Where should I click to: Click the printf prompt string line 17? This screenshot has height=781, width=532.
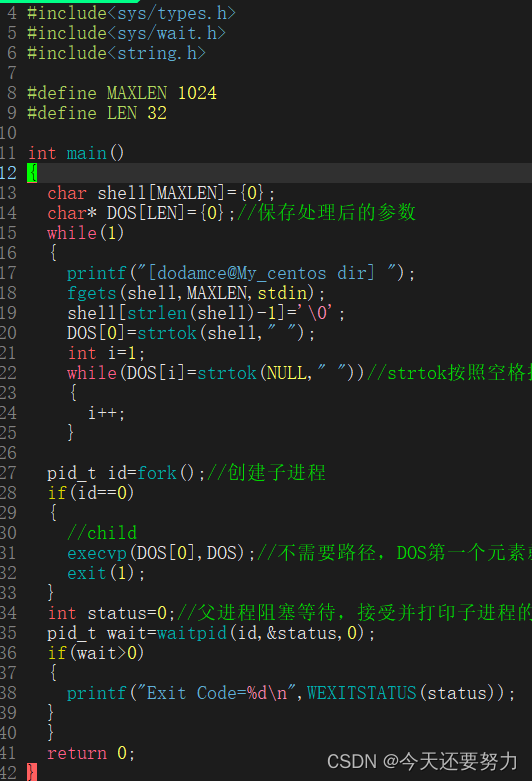point(241,273)
